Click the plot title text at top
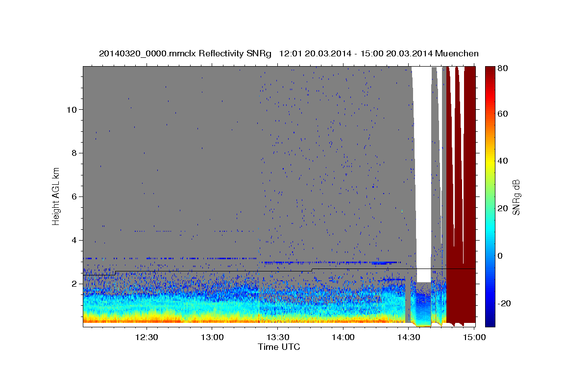 [x=289, y=53]
